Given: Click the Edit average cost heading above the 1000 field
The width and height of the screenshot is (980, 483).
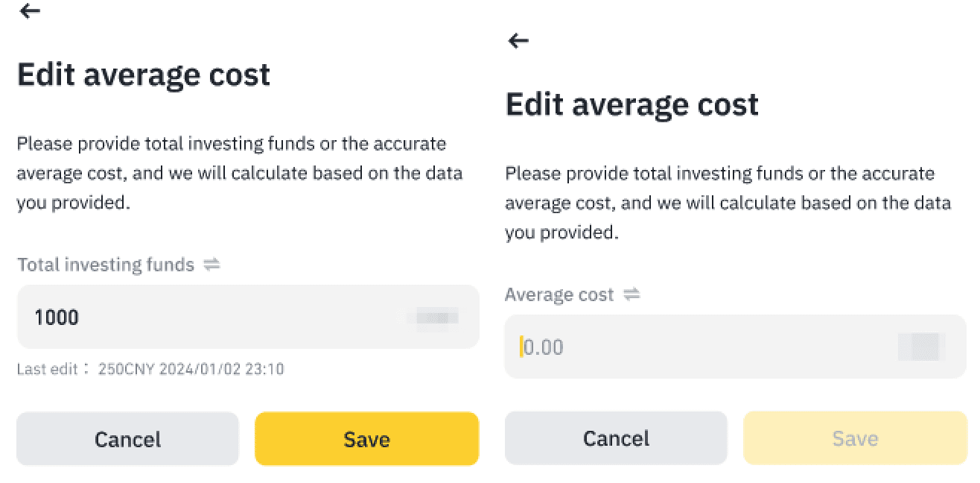Looking at the screenshot, I should pyautogui.click(x=144, y=75).
